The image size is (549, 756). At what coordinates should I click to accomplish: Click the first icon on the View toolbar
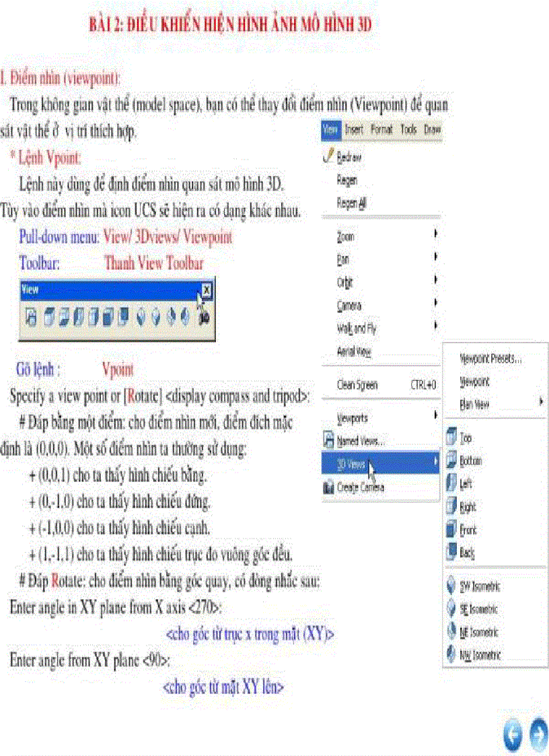pyautogui.click(x=30, y=316)
